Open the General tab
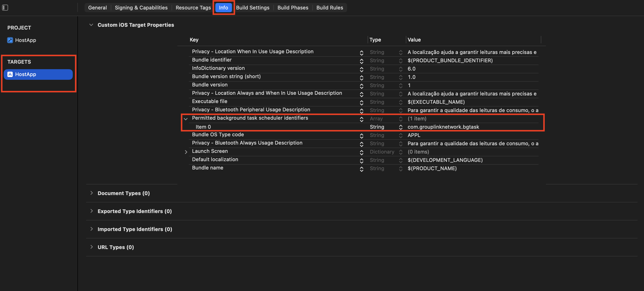The width and height of the screenshot is (644, 291). (x=97, y=8)
